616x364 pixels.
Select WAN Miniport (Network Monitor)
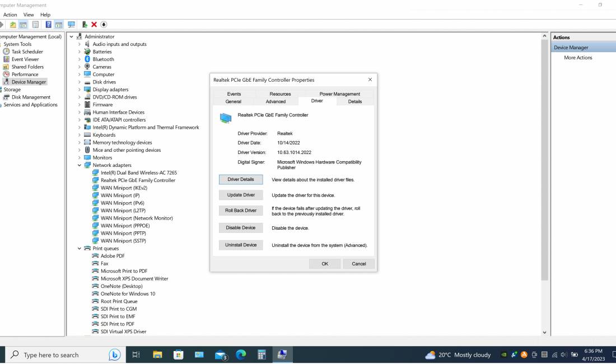coord(137,218)
